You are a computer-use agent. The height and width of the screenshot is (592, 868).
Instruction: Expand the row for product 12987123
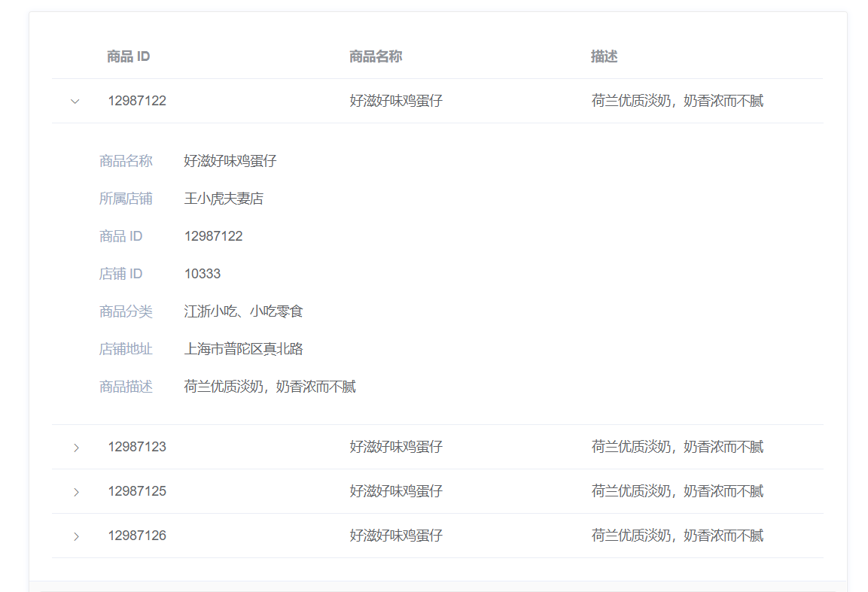75,447
